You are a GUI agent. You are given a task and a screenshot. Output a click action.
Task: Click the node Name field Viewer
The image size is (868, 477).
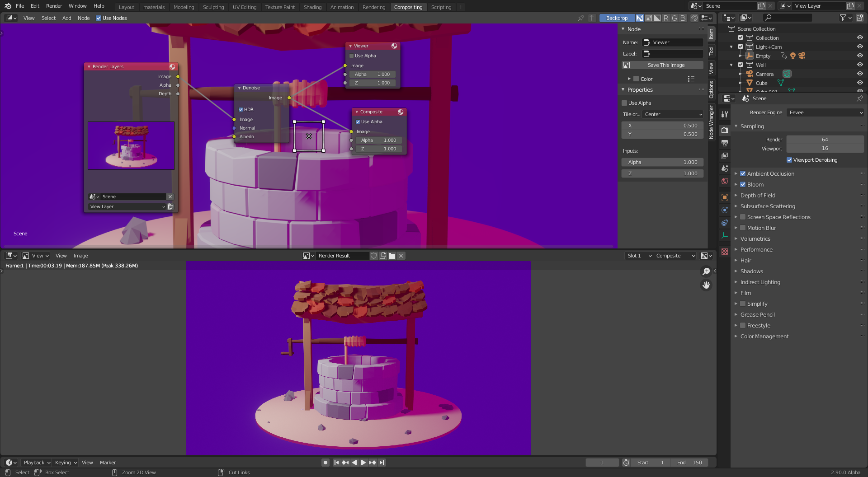[672, 42]
